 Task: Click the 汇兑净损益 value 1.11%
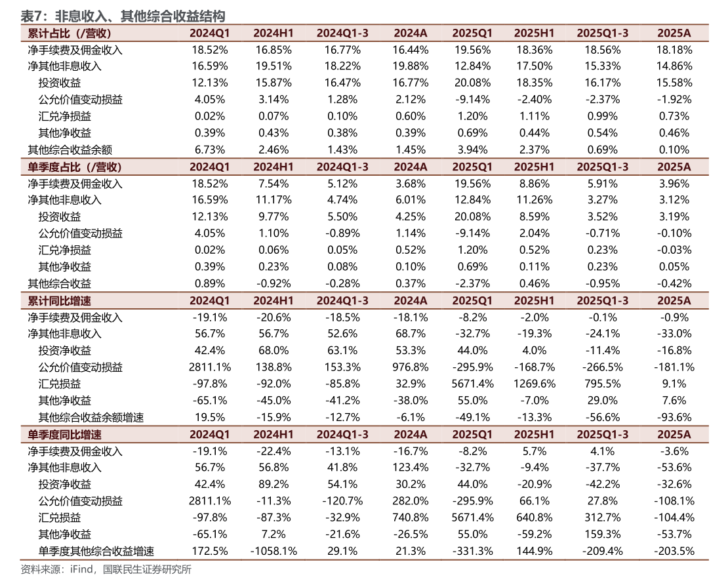click(535, 117)
